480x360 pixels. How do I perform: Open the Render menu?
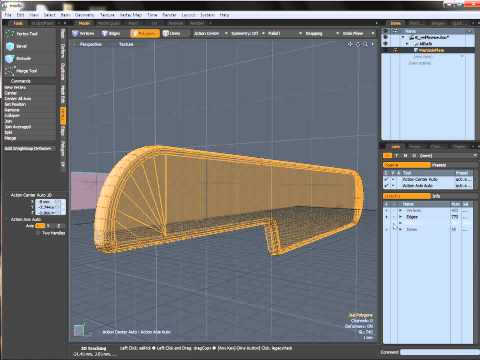point(169,15)
